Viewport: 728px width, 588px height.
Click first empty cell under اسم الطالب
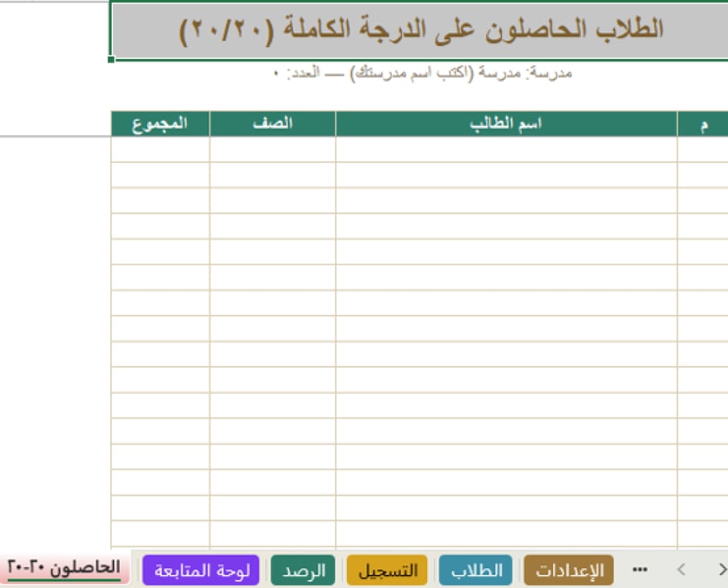[506, 150]
